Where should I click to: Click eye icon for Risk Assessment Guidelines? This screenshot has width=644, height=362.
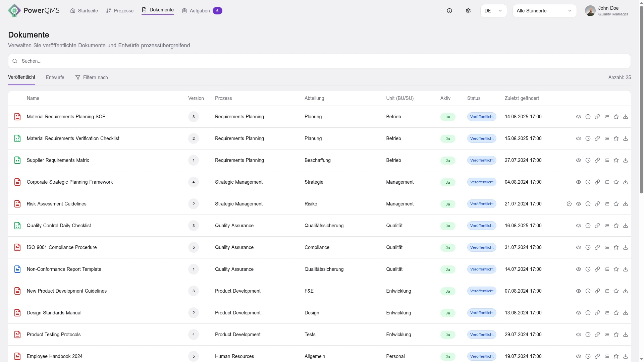(x=579, y=204)
